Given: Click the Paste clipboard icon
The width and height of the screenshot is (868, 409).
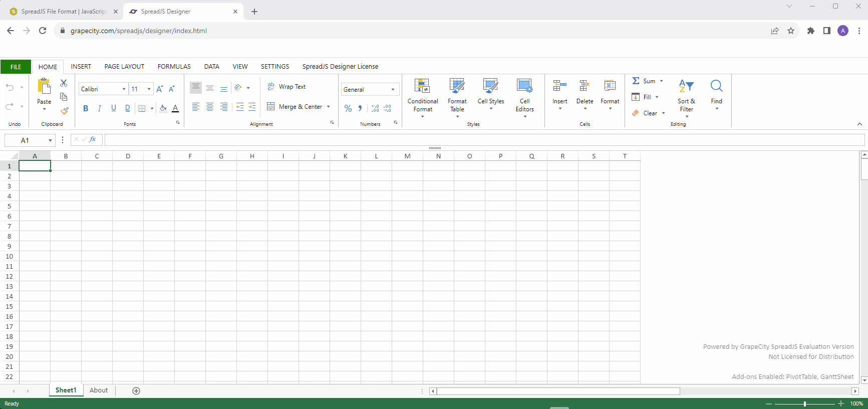Looking at the screenshot, I should (x=44, y=86).
